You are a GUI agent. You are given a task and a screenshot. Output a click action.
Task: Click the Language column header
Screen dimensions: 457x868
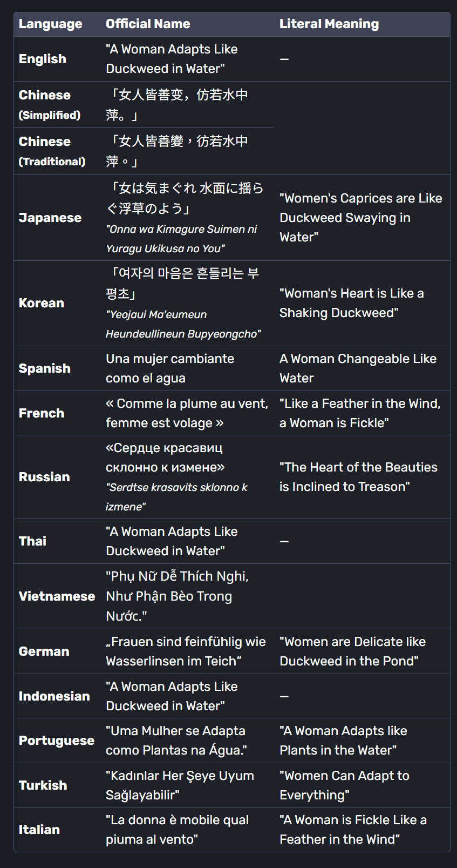coord(51,24)
